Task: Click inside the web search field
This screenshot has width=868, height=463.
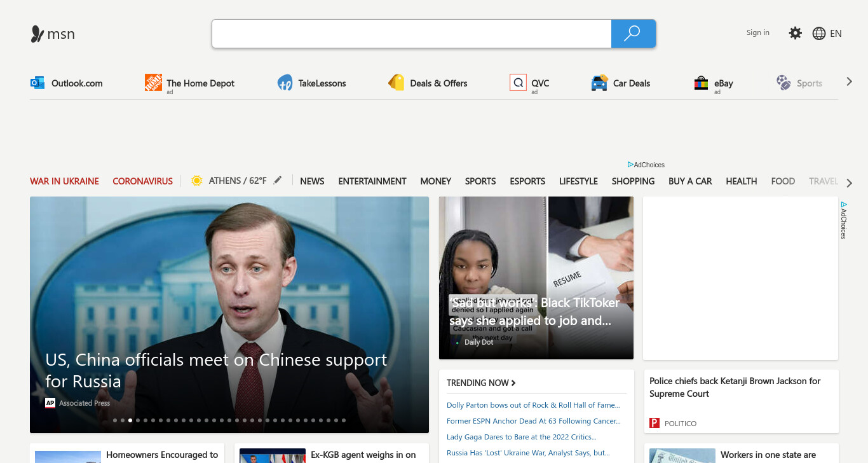Action: (412, 34)
